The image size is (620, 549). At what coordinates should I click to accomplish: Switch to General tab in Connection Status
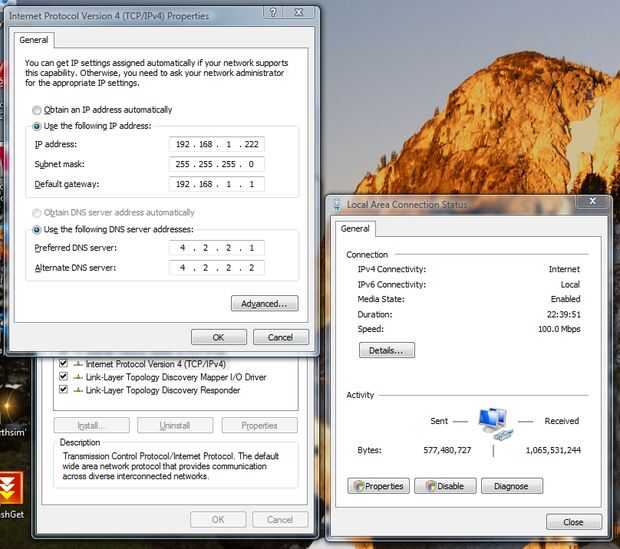coord(355,229)
